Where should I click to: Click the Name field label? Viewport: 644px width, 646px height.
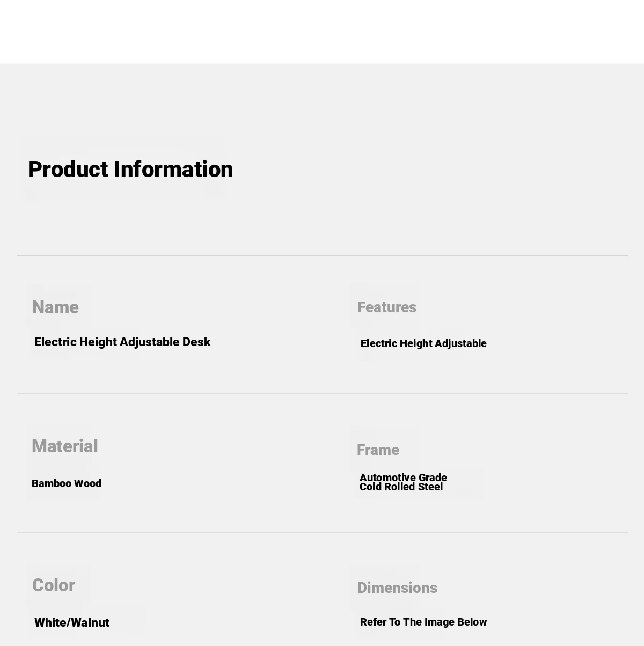coord(55,307)
